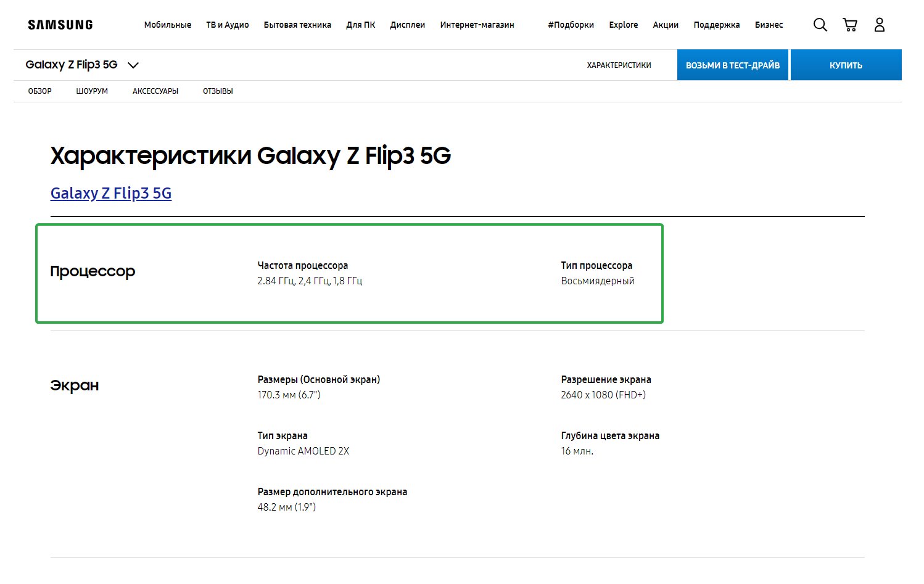This screenshot has width=924, height=584.
Task: Open the search magnifier icon
Action: pos(820,25)
